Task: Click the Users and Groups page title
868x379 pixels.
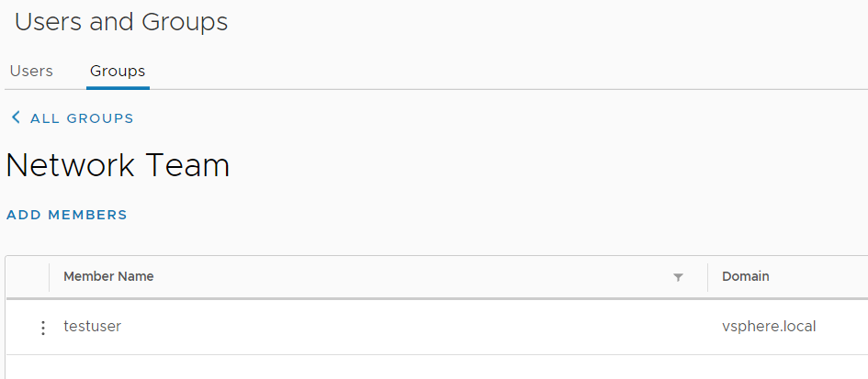Action: [121, 22]
